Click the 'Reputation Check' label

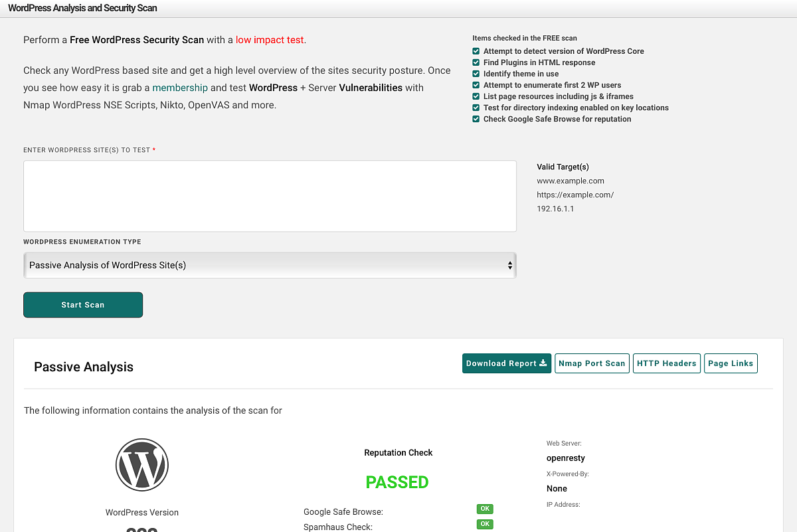coord(398,452)
